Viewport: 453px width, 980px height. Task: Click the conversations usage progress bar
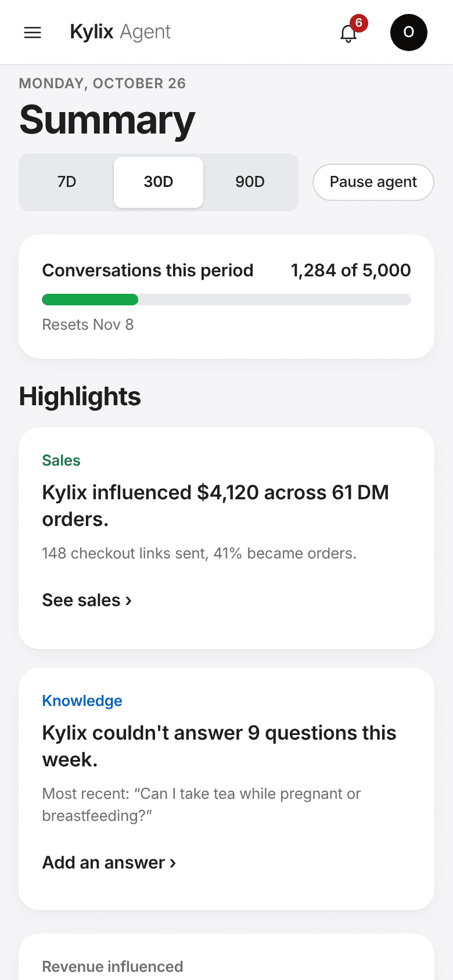227,300
